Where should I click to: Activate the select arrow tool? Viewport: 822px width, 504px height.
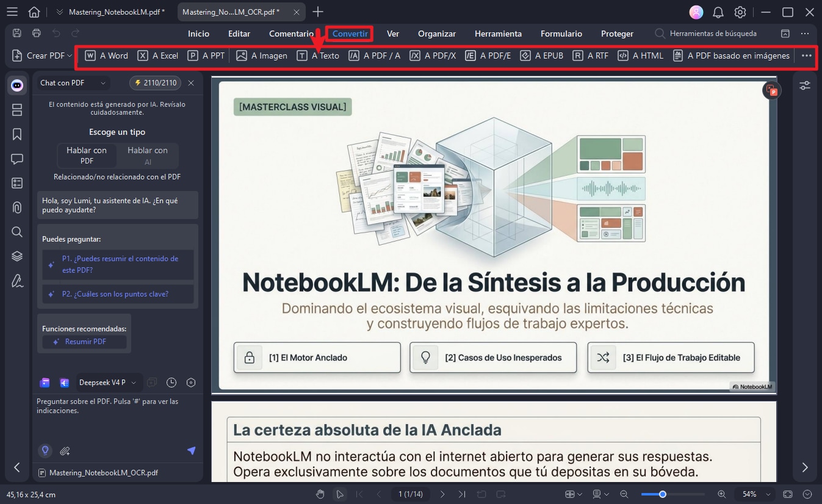tap(340, 494)
